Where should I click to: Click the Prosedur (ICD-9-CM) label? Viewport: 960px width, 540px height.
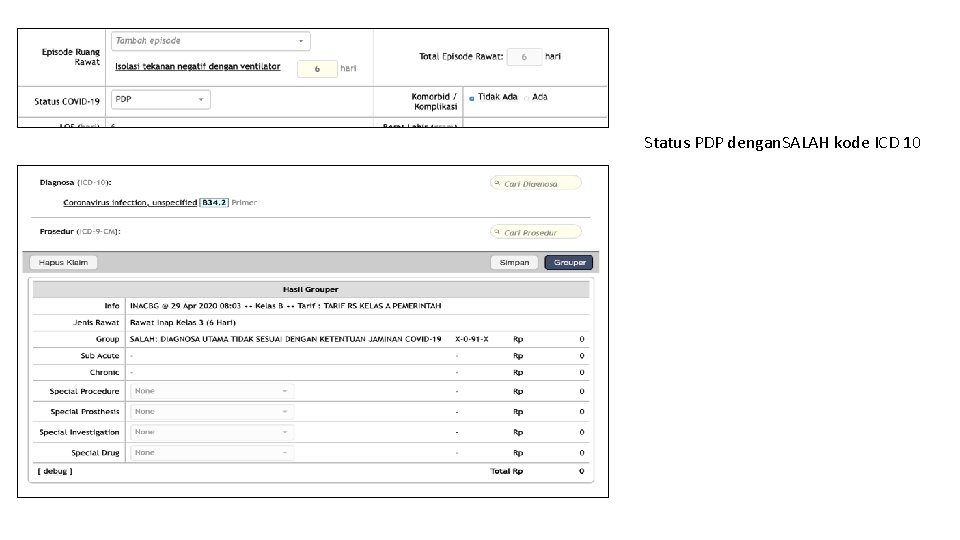pos(80,231)
